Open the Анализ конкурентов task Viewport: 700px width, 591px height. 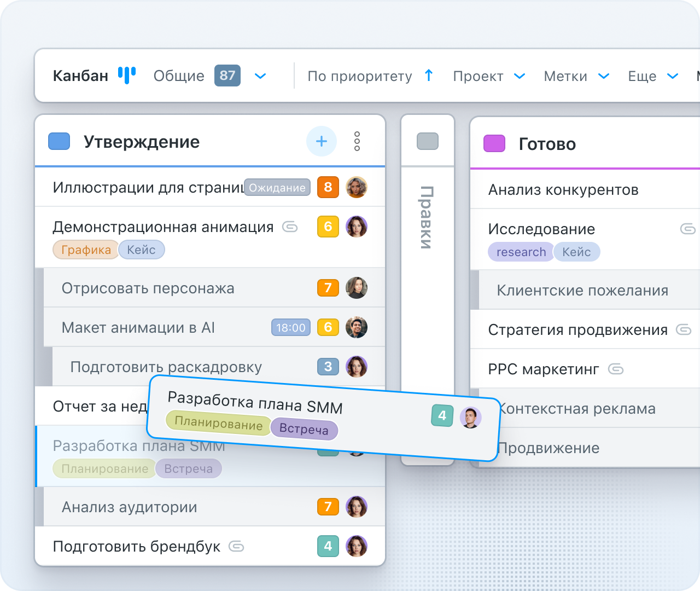tap(563, 190)
